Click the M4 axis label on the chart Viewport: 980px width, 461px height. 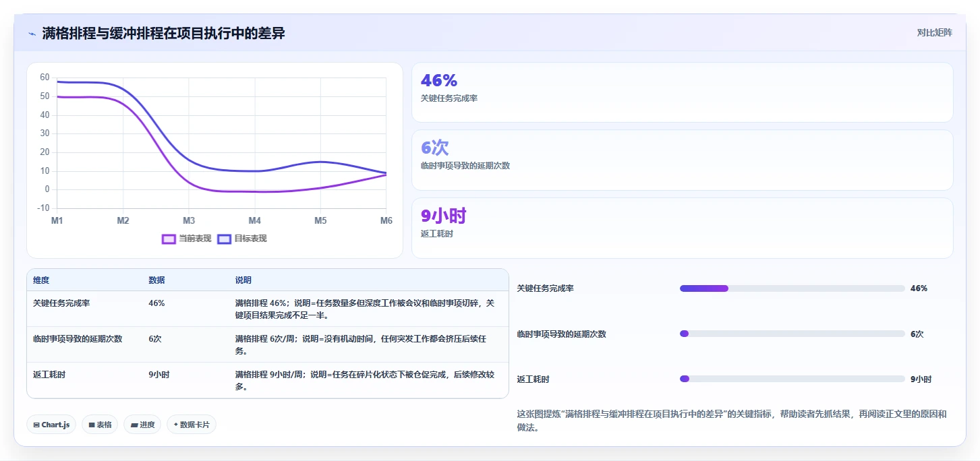tap(254, 221)
